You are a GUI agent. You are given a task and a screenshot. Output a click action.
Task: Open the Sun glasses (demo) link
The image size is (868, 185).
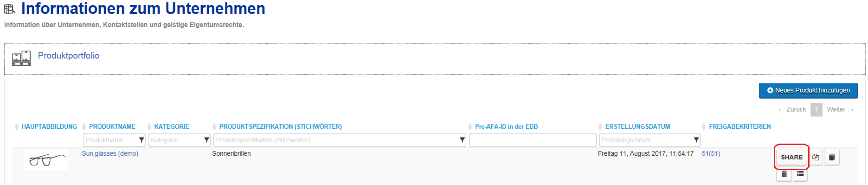pos(110,153)
